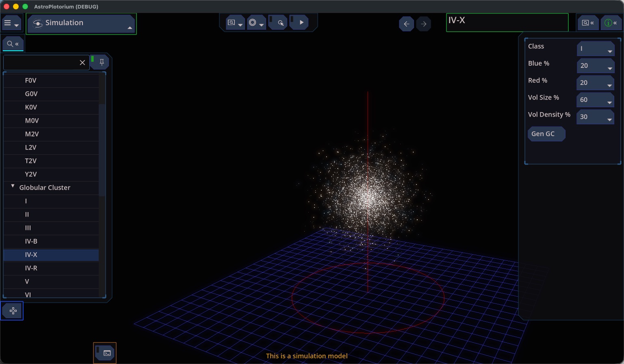Select Y2V in the object list
This screenshot has height=364, width=624.
(51, 174)
